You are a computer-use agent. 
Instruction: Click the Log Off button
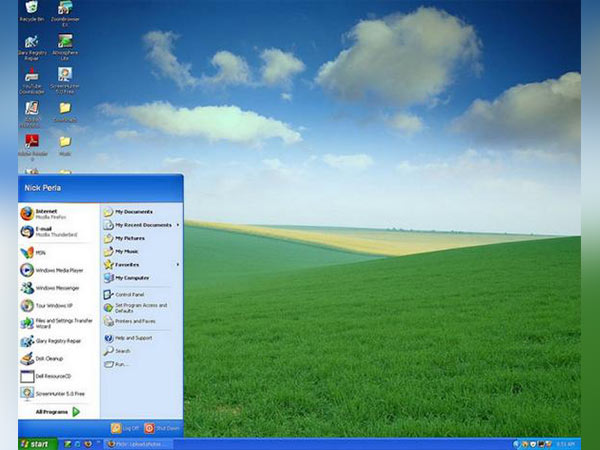coord(125,428)
